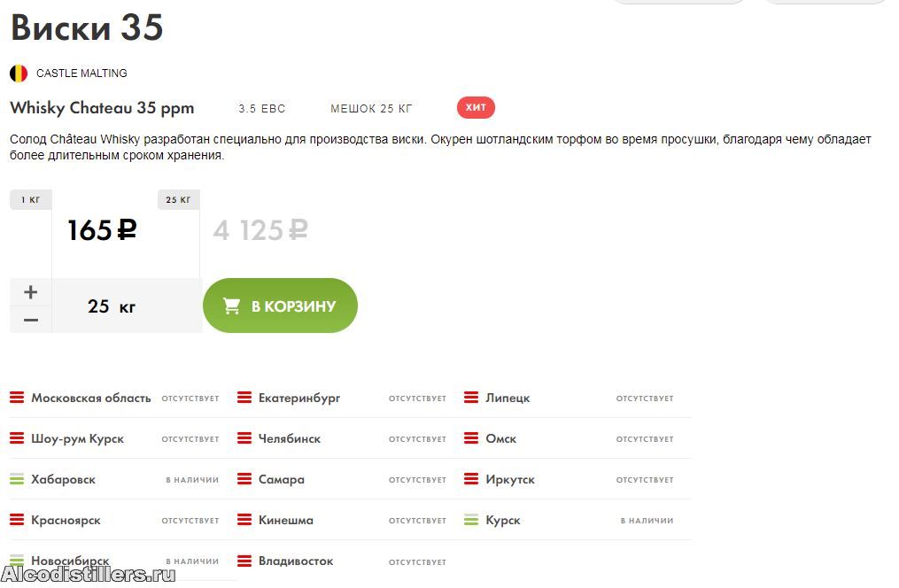Click the Виски 35 page heading
This screenshot has width=899, height=588.
[x=87, y=27]
